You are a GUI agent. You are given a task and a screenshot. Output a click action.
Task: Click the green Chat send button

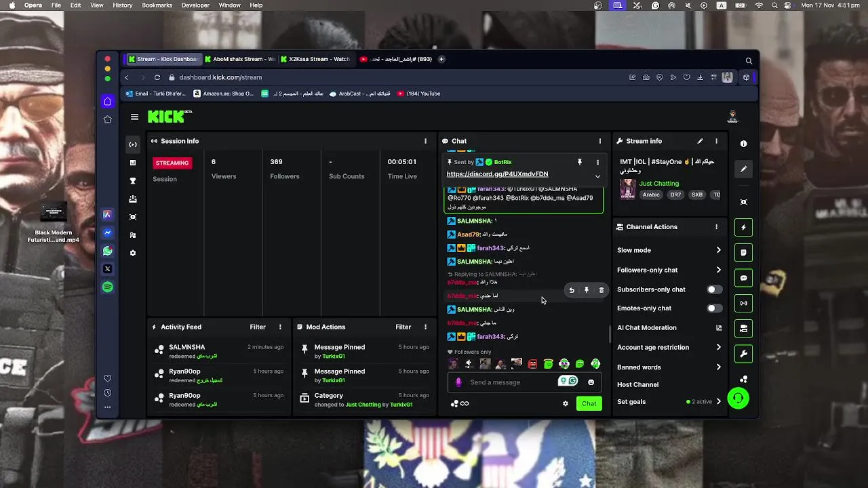click(589, 403)
